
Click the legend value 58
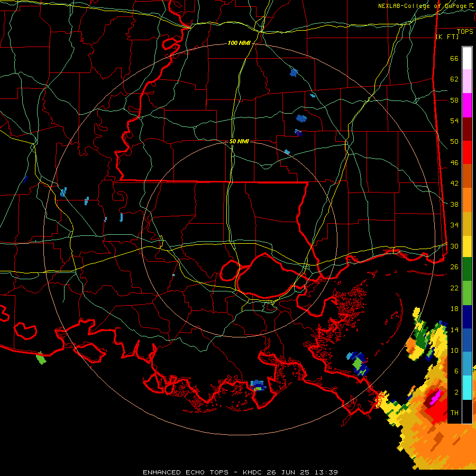454,100
